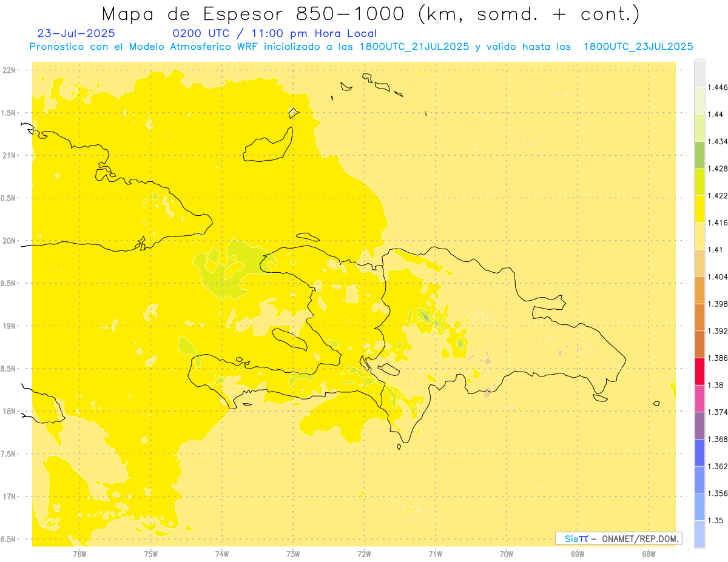The image size is (728, 562).
Task: Click the '76W' longitude label
Action: click(x=79, y=554)
